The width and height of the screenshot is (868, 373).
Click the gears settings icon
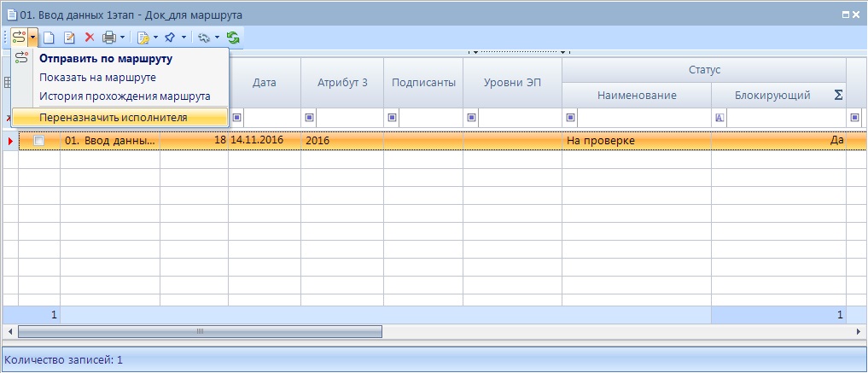(x=204, y=38)
